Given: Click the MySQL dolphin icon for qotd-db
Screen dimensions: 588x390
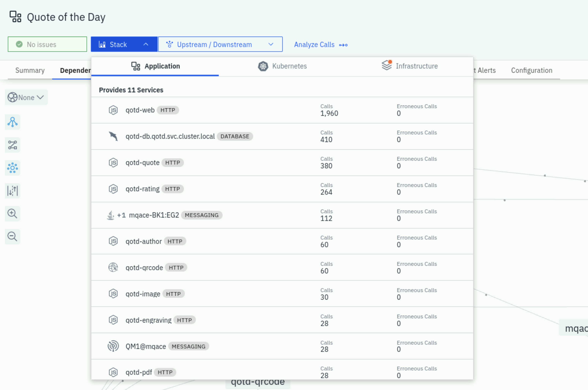Looking at the screenshot, I should tap(113, 136).
